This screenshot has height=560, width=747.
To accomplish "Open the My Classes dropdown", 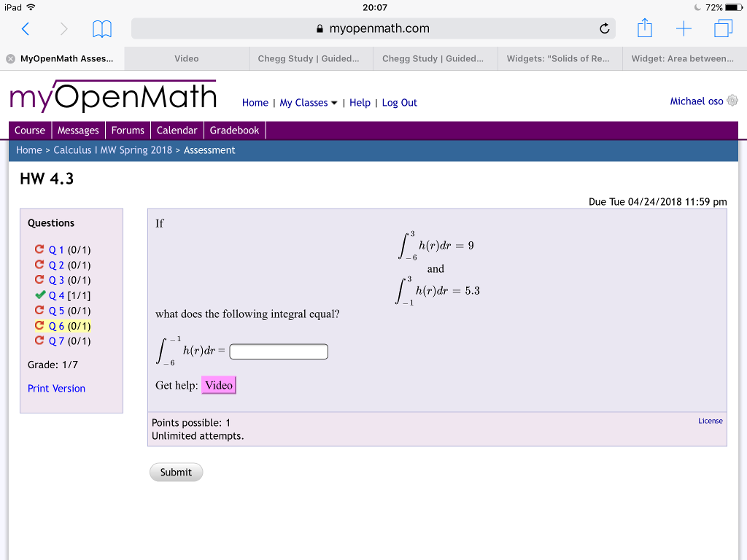I will pyautogui.click(x=308, y=103).
